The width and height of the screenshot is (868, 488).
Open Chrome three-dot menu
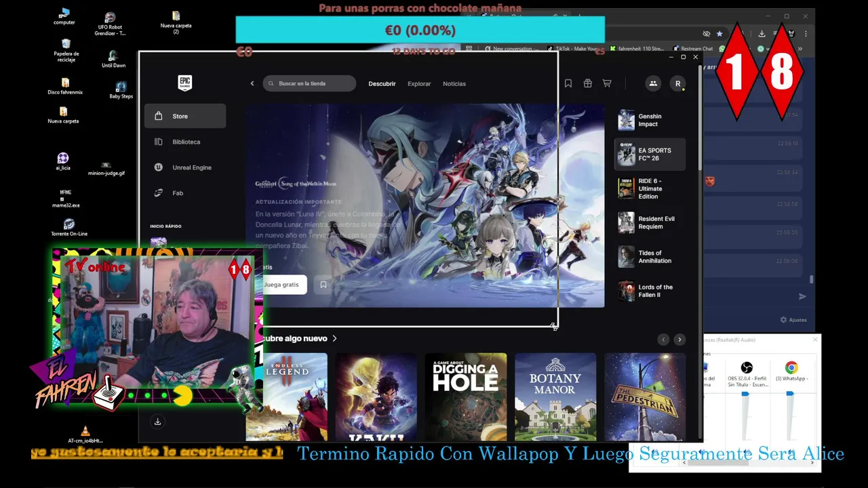(x=806, y=34)
